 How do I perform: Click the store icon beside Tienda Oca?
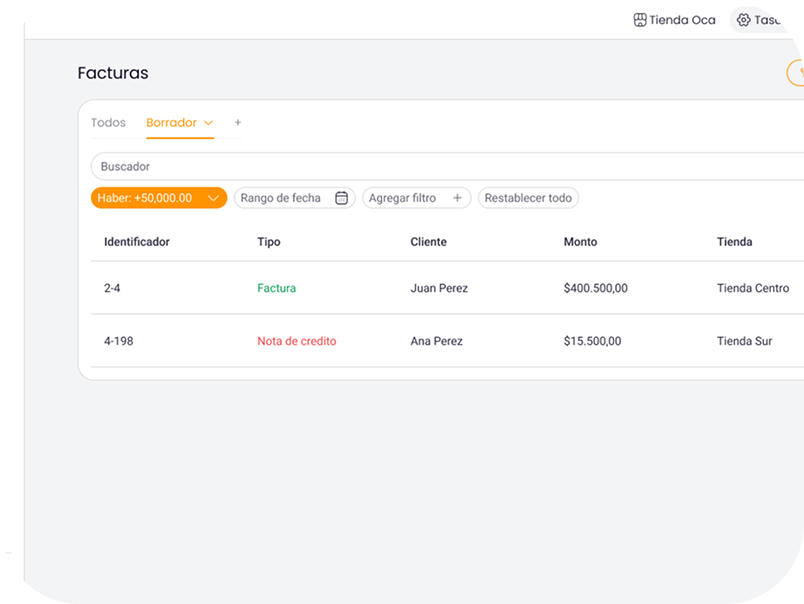pos(640,20)
